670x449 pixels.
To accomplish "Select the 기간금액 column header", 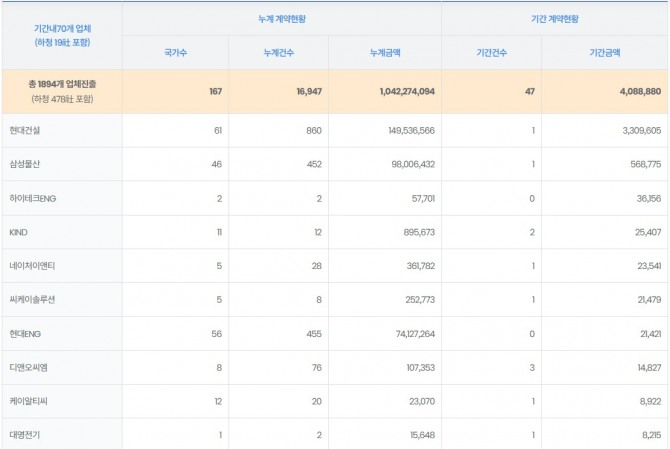I will (x=604, y=52).
